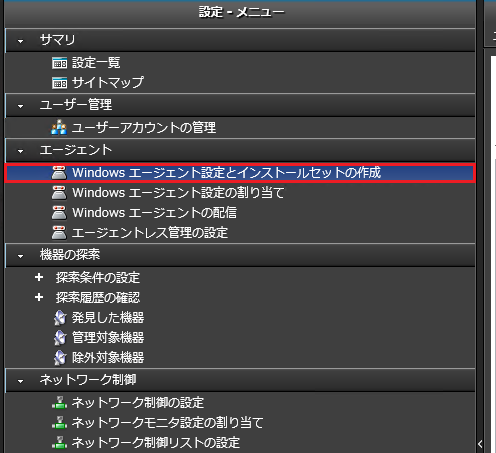Click icon next to Windows エージェントの配信
This screenshot has height=453, width=496.
(x=59, y=213)
